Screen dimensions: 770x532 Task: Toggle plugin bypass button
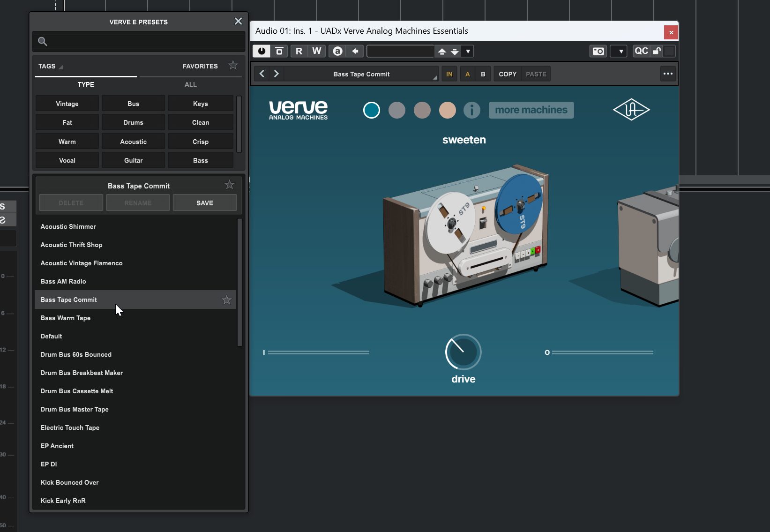(x=279, y=51)
